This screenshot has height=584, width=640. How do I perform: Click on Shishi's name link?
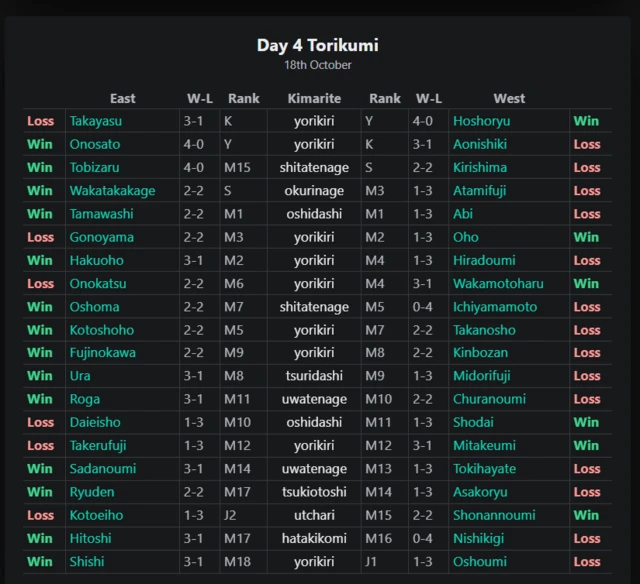coord(86,562)
